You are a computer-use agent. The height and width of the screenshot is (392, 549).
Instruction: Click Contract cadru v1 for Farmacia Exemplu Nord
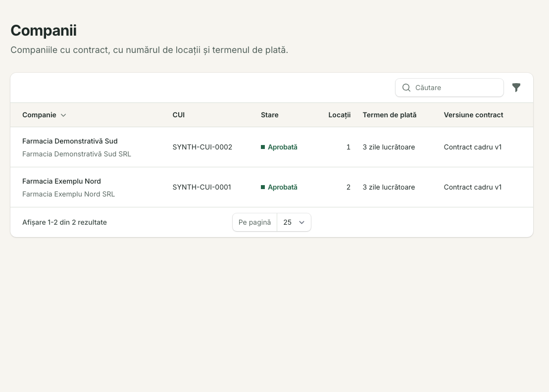click(473, 187)
